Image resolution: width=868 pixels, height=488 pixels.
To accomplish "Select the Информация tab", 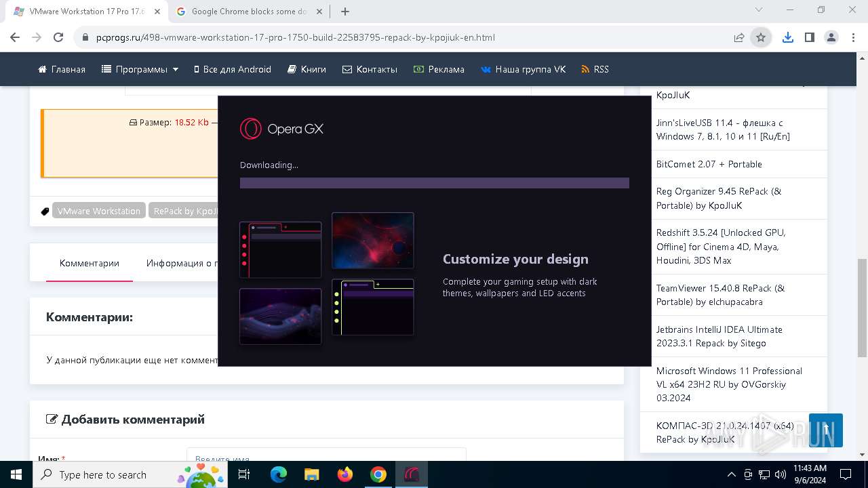I will [x=182, y=263].
